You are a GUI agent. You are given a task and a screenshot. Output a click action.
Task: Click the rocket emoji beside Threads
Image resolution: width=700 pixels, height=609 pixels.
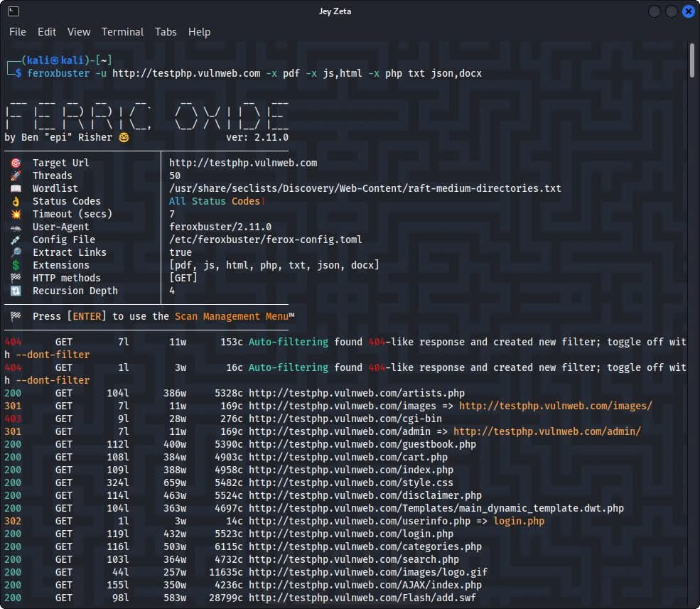tap(16, 176)
